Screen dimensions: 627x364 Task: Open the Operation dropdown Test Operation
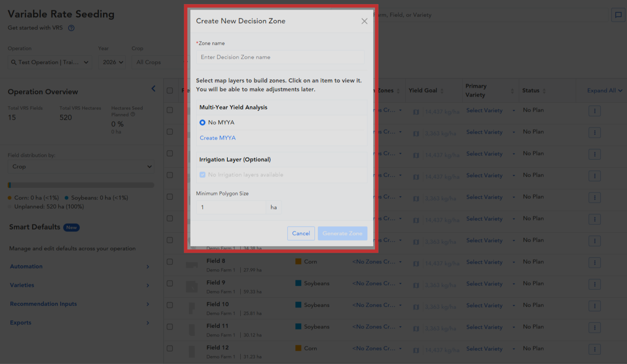[x=50, y=62]
